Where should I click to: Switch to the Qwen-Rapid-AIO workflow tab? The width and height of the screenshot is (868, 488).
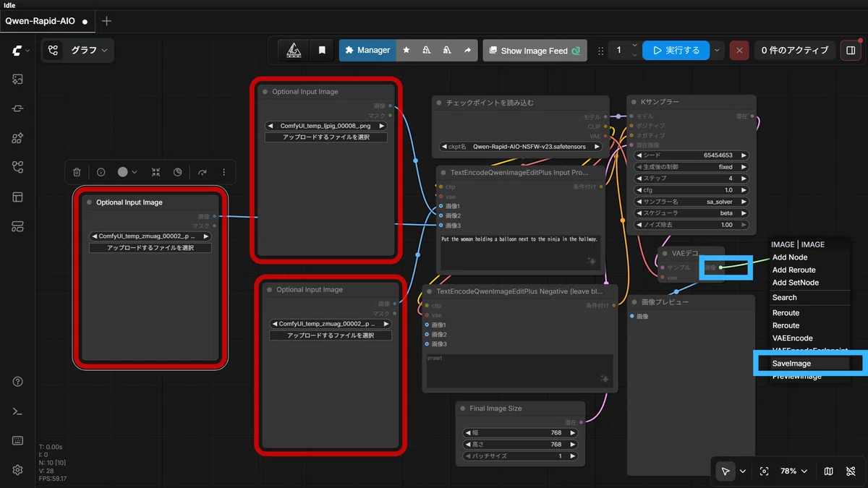pos(46,21)
